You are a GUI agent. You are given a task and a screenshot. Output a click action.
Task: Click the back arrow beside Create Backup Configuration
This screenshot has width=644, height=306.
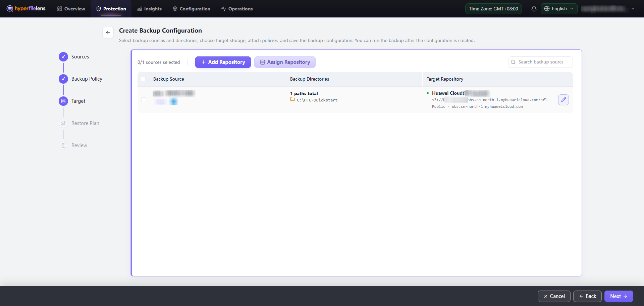[x=108, y=33]
